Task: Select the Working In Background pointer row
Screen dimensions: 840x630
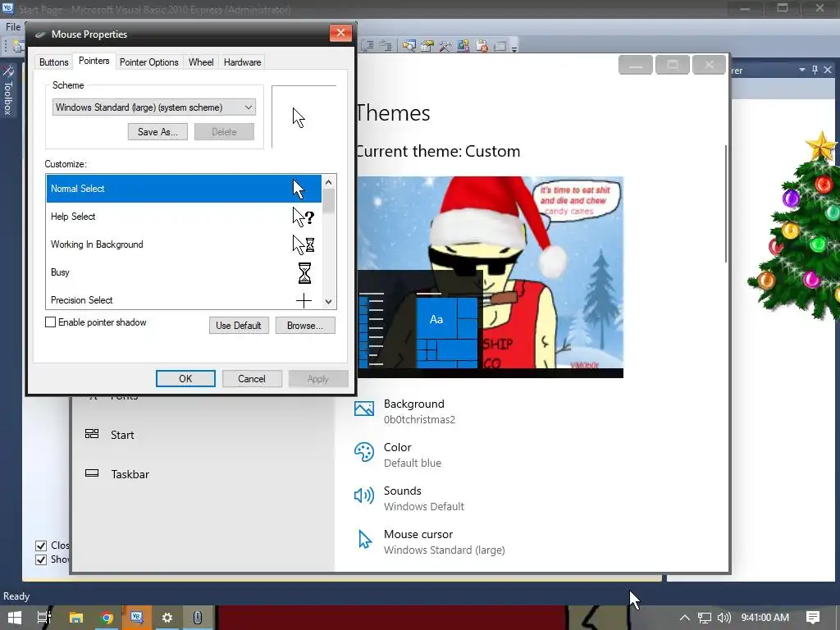Action: pyautogui.click(x=184, y=244)
